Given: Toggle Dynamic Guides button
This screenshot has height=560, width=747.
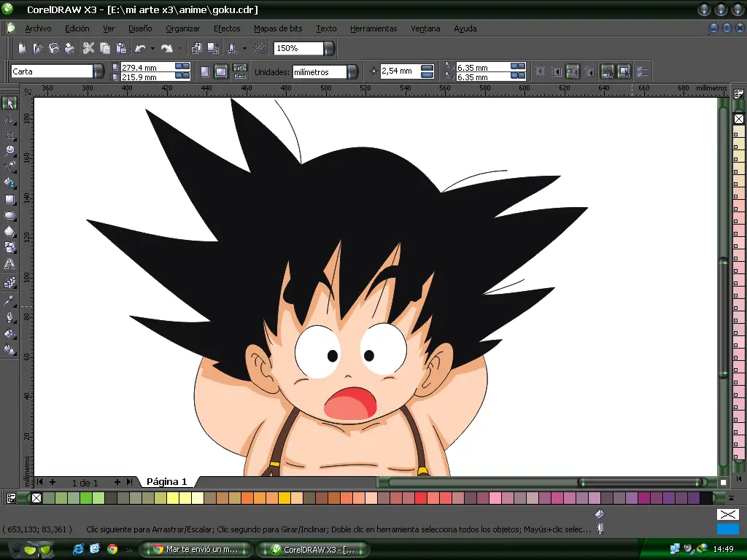Looking at the screenshot, I should click(589, 72).
